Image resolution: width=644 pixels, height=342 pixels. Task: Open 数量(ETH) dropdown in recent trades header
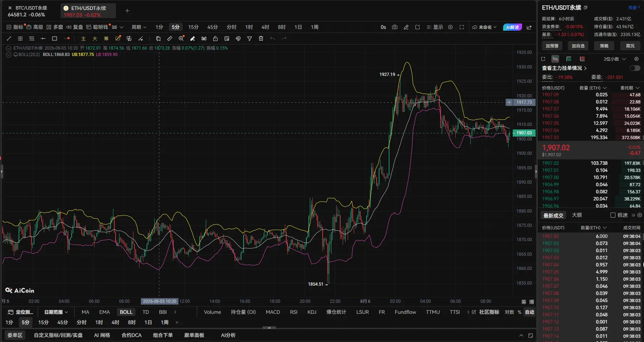pos(594,228)
